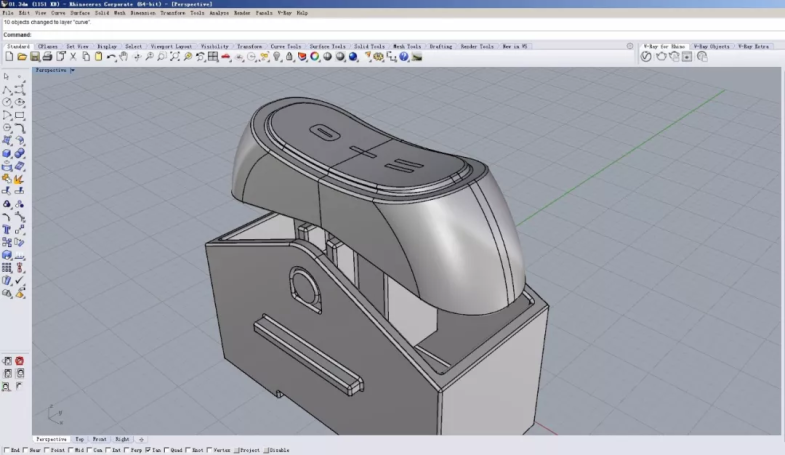The height and width of the screenshot is (455, 785).
Task: Click the Cut scissors icon
Action: point(73,57)
